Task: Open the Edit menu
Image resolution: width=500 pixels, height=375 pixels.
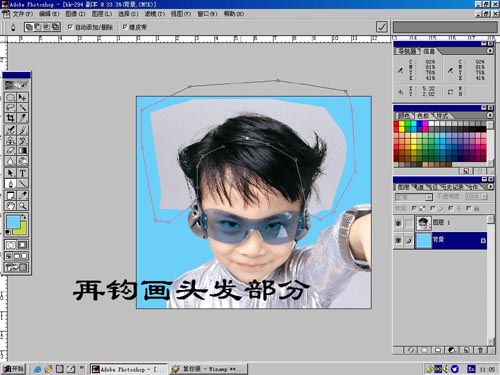Action: click(x=49, y=14)
